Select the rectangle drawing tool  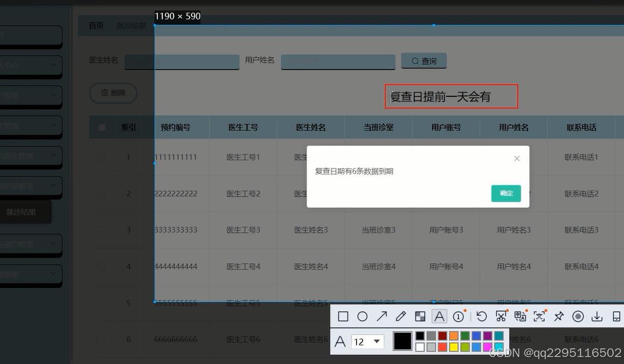click(x=343, y=317)
